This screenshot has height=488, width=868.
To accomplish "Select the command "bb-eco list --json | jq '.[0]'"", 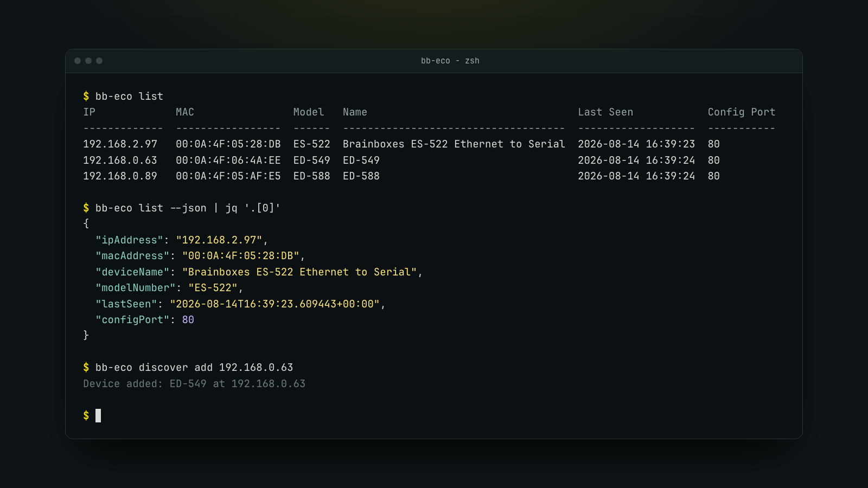I will (188, 208).
